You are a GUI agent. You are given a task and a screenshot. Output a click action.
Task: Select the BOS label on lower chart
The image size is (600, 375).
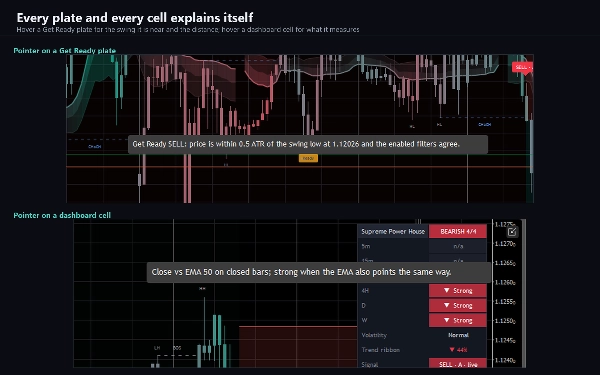[177, 348]
